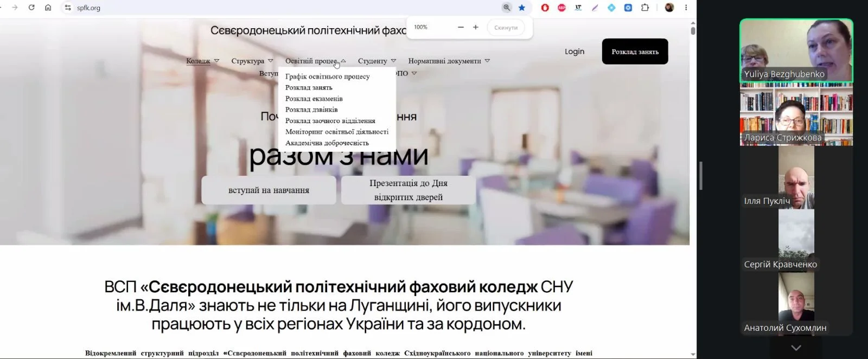Go to the browser home page
This screenshot has height=359, width=868.
48,8
